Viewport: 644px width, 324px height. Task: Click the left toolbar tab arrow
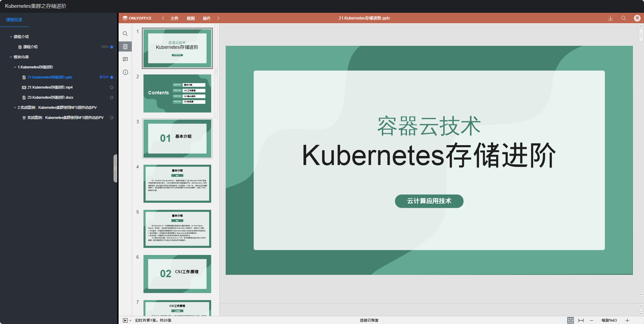(x=163, y=18)
